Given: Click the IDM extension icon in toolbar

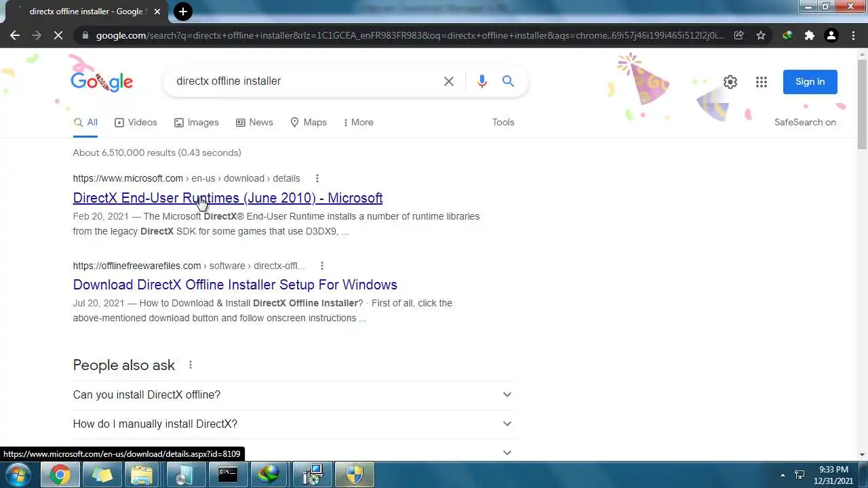Looking at the screenshot, I should click(787, 35).
